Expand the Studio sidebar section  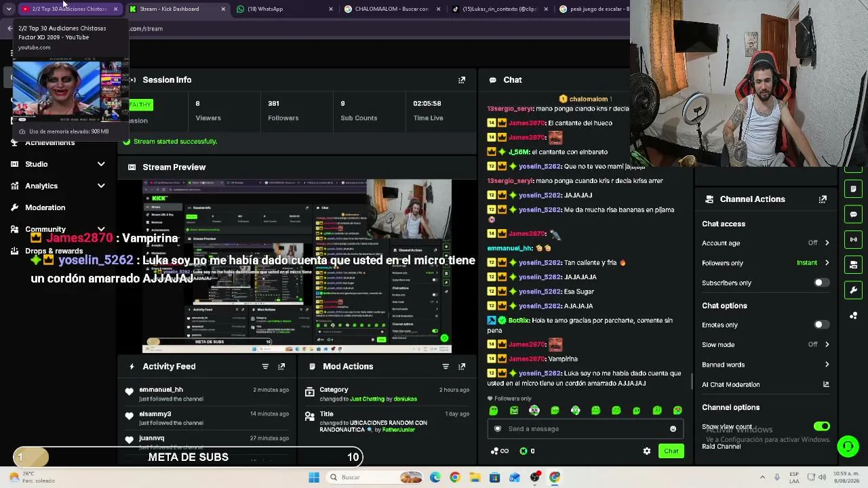pyautogui.click(x=101, y=164)
